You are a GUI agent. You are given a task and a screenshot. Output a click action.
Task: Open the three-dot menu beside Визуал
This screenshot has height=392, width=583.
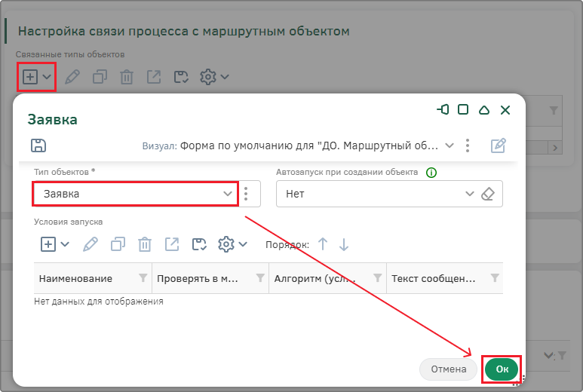pos(468,145)
